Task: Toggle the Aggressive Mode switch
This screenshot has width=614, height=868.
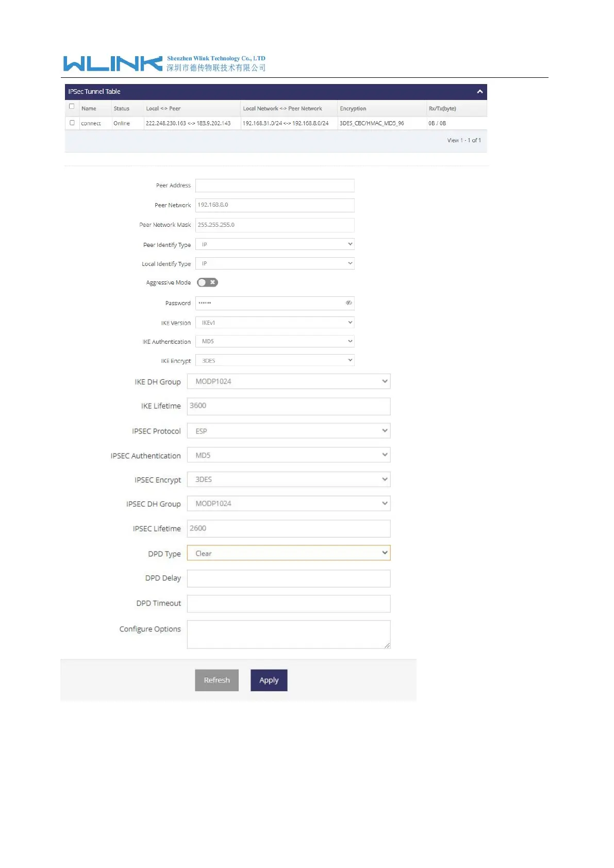Action: (x=207, y=282)
